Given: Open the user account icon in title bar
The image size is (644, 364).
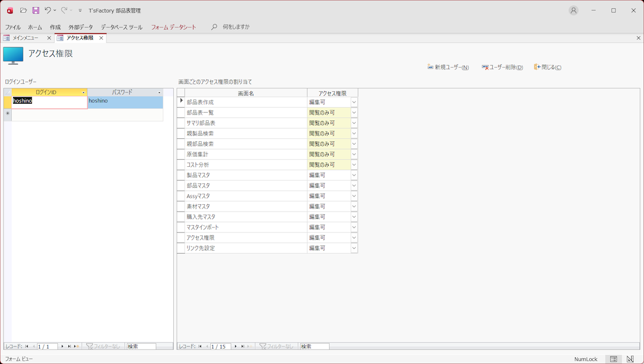Looking at the screenshot, I should click(x=573, y=11).
